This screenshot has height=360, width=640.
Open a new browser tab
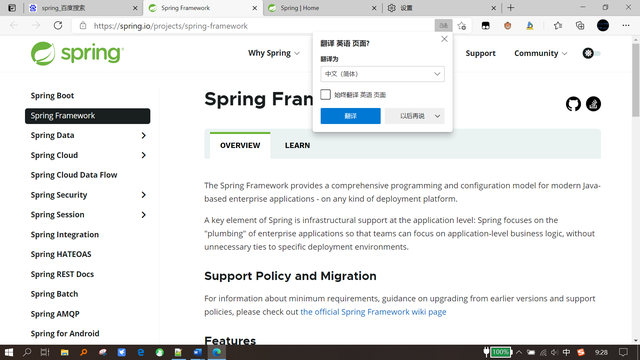tap(511, 8)
